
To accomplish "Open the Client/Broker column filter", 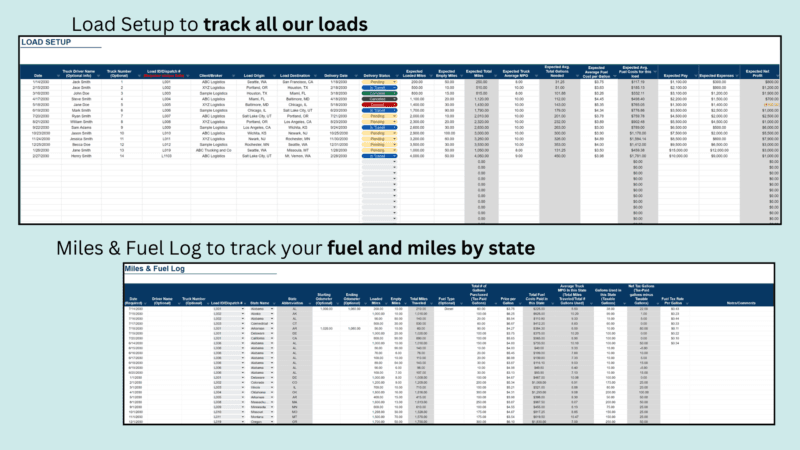I will coord(233,76).
